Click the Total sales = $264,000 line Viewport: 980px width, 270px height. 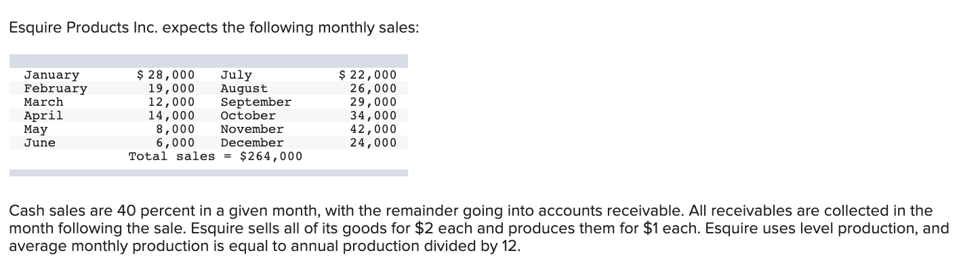(x=216, y=156)
